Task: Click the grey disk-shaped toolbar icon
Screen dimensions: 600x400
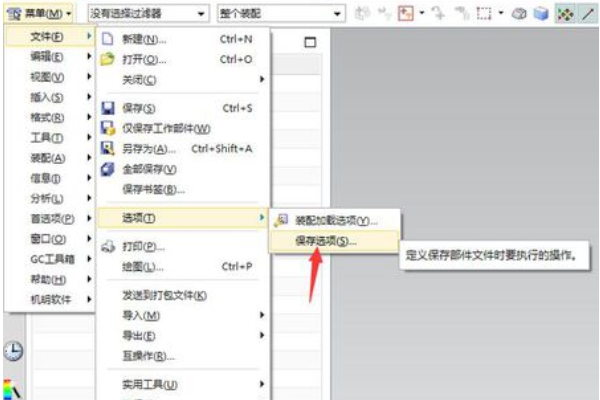Action: coord(519,14)
